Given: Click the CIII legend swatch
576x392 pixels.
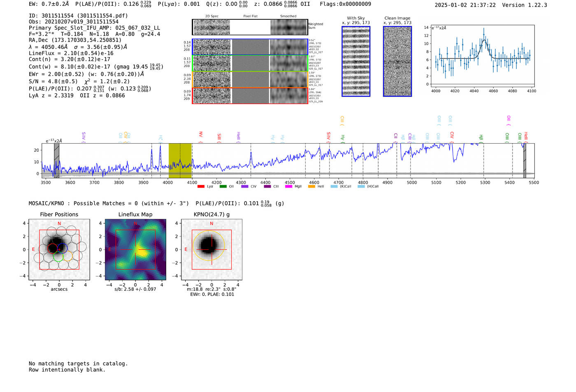Looking at the screenshot, I should [x=267, y=186].
